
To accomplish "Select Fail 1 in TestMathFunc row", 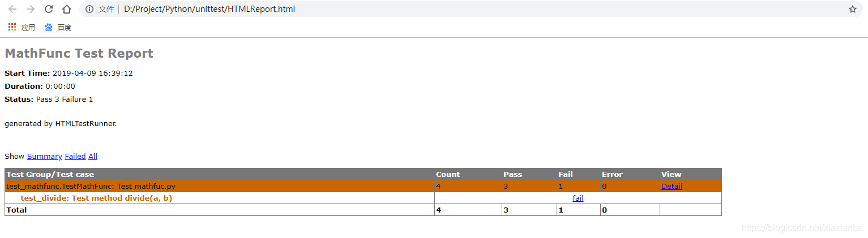I will click(x=561, y=186).
